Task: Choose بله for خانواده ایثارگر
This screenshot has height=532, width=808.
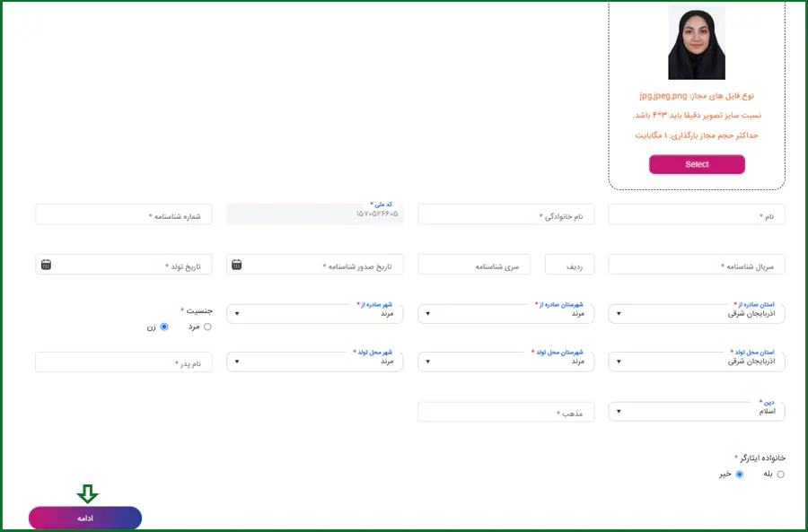Action: [780, 474]
